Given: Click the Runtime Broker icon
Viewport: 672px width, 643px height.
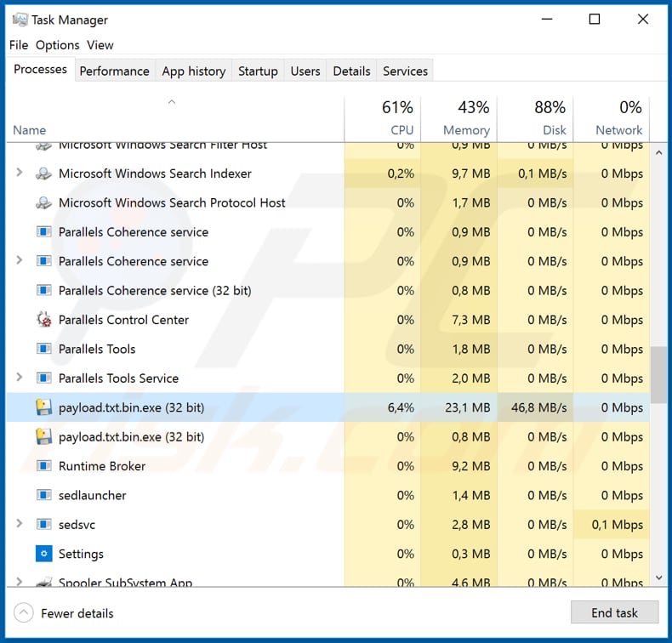Looking at the screenshot, I should pos(43,466).
